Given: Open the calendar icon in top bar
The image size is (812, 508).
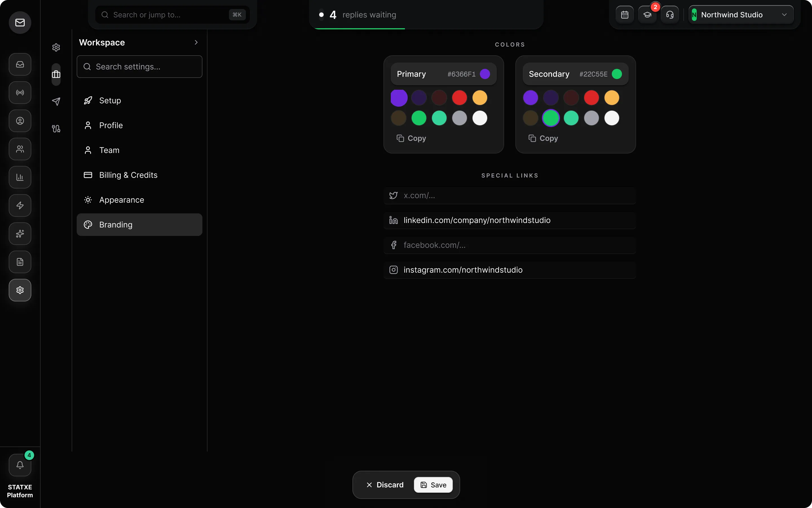Looking at the screenshot, I should click(625, 15).
